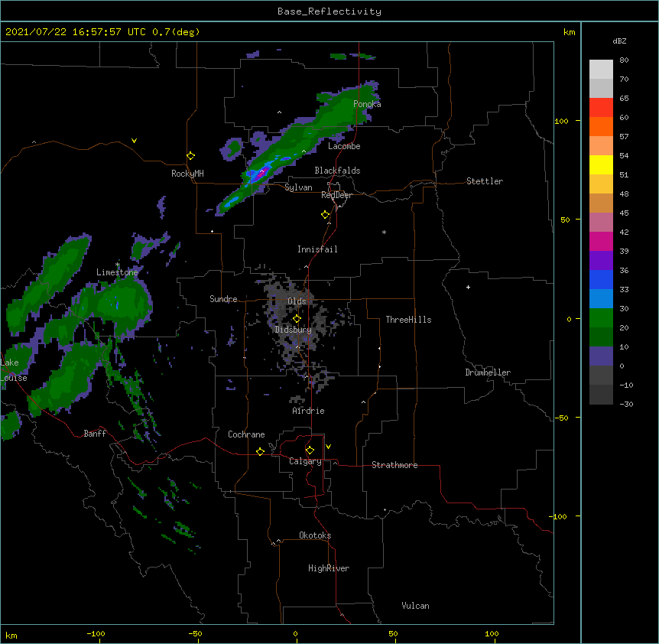Image resolution: width=659 pixels, height=644 pixels.
Task: Click the 2021/07/22 16:57:57 UTC timestamp
Action: [x=76, y=32]
